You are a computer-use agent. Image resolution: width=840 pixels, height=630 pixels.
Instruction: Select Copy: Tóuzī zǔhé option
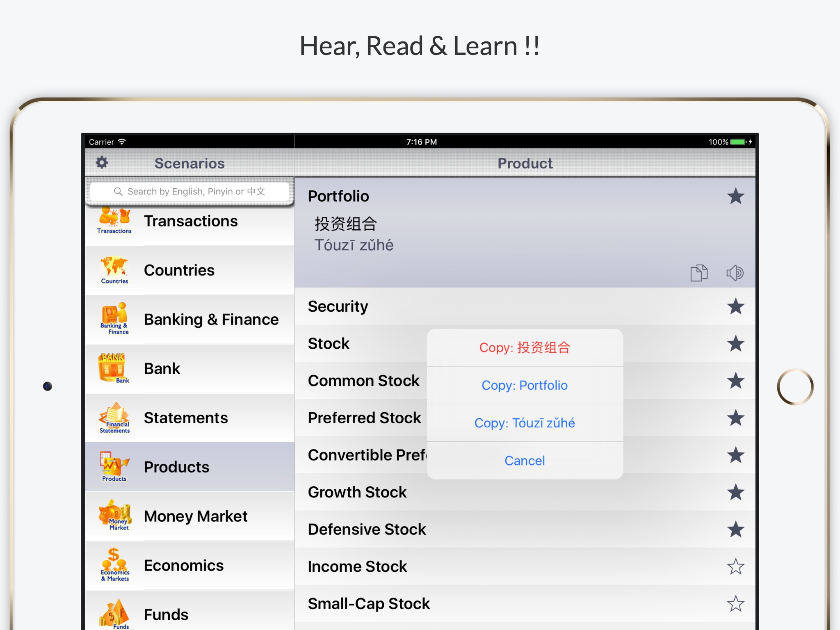pyautogui.click(x=525, y=423)
